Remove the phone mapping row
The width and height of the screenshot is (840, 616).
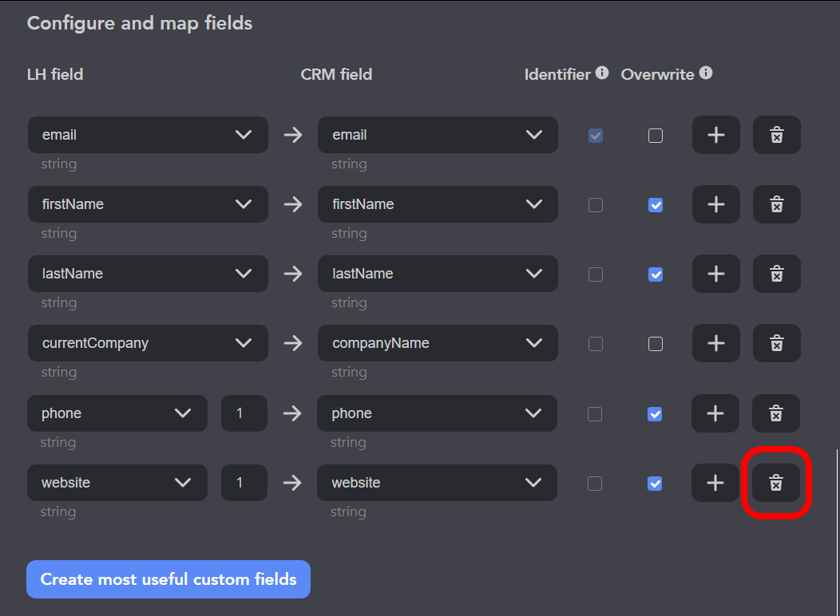(775, 413)
